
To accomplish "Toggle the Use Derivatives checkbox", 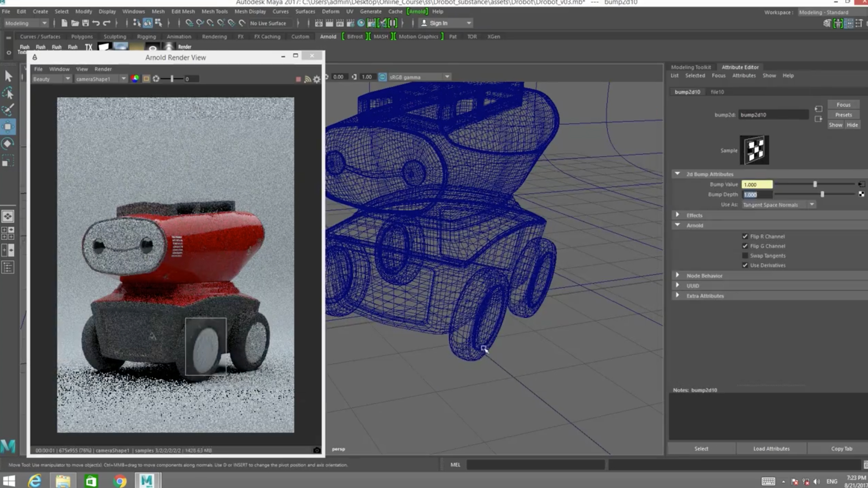I will (745, 265).
